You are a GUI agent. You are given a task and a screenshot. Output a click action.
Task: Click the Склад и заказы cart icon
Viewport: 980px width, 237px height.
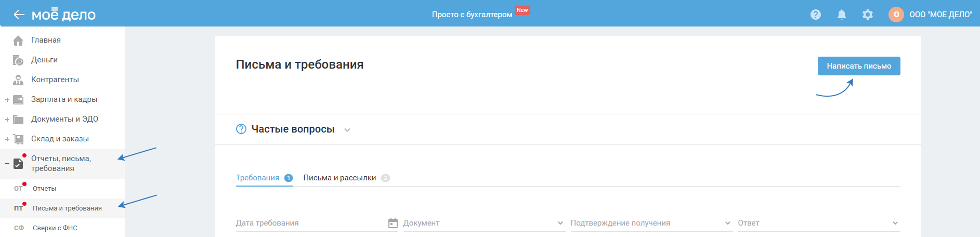tap(18, 139)
